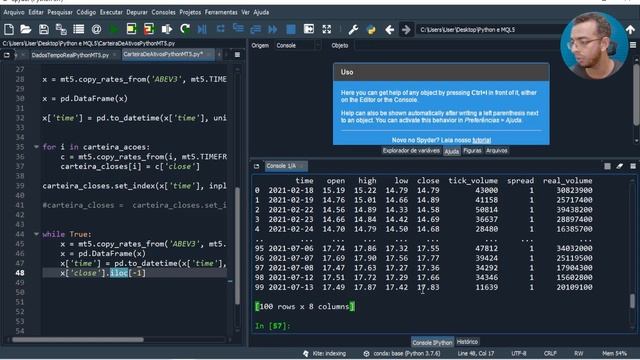The image size is (640, 360).
Task: Open the Origem Console dropdown
Action: (298, 45)
